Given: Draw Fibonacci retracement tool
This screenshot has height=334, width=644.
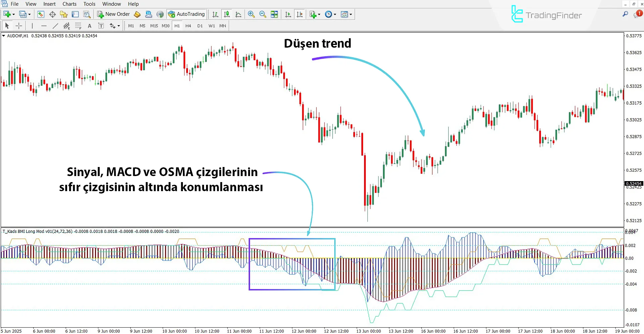Looking at the screenshot, I should point(78,26).
